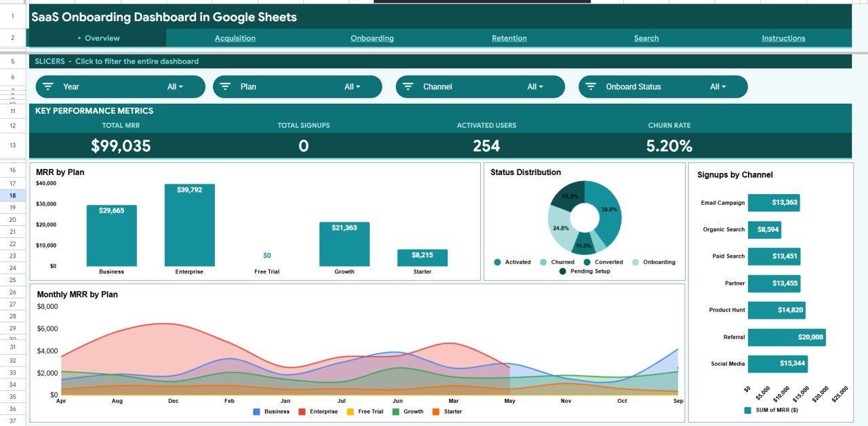Click the Referral bar showing $20,008
This screenshot has height=426, width=868.
(787, 337)
